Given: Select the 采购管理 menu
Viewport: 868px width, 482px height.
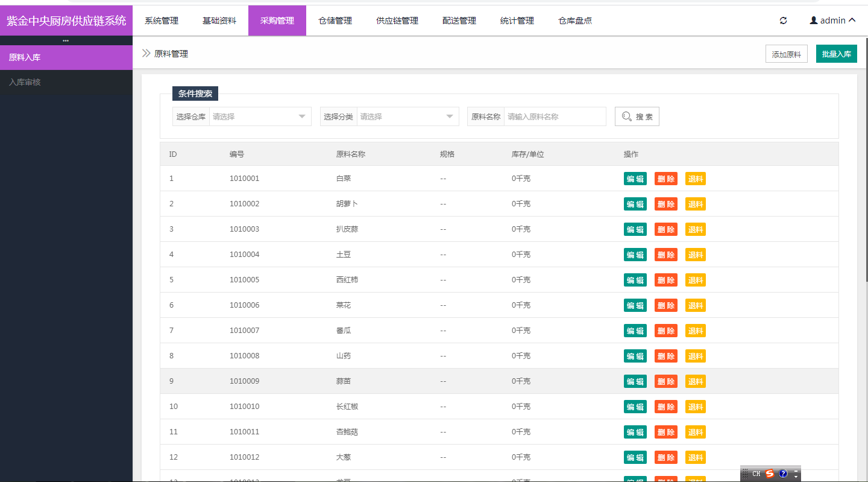Looking at the screenshot, I should click(x=277, y=21).
